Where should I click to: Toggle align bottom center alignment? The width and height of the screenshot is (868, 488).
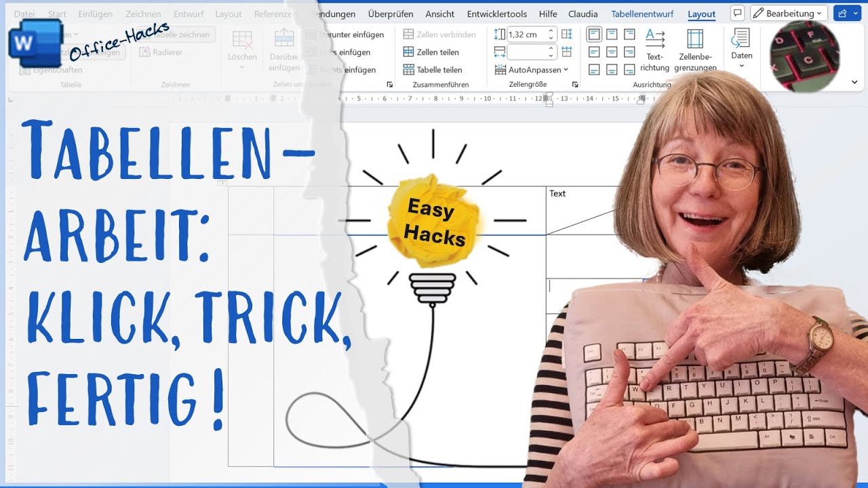click(x=612, y=70)
